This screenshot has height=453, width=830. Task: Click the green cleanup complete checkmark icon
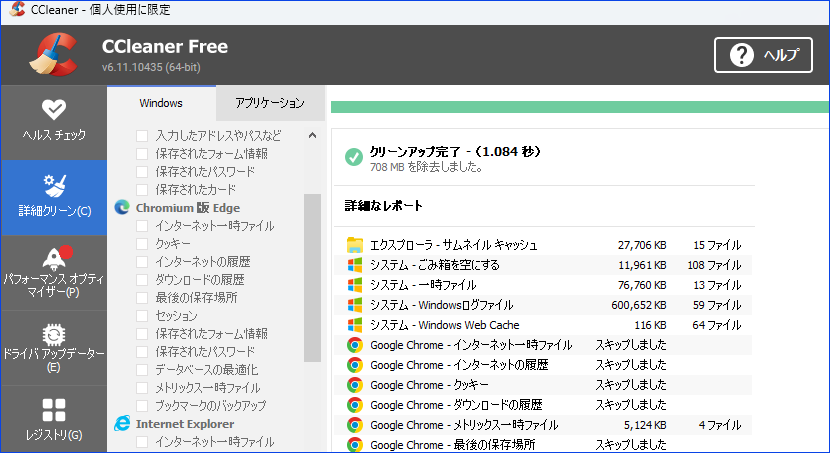click(x=354, y=157)
